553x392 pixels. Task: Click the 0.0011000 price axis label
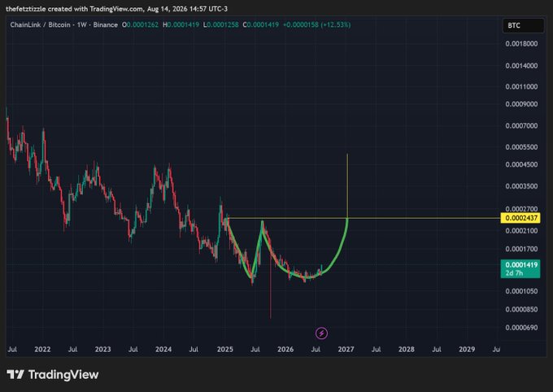[521, 87]
